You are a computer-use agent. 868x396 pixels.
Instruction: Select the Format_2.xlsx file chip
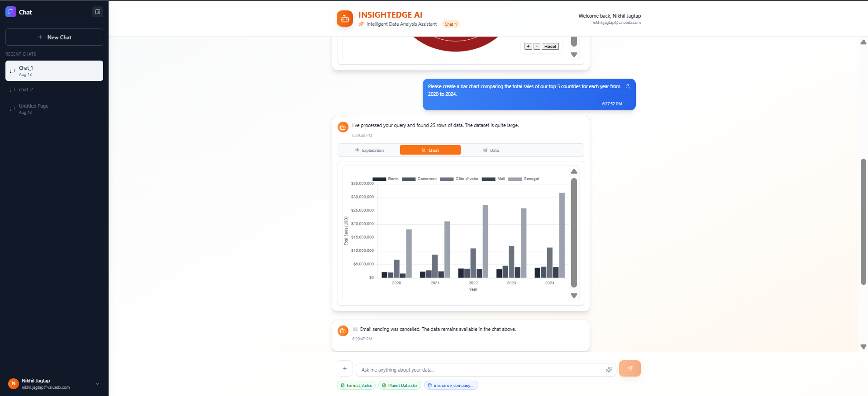click(356, 385)
